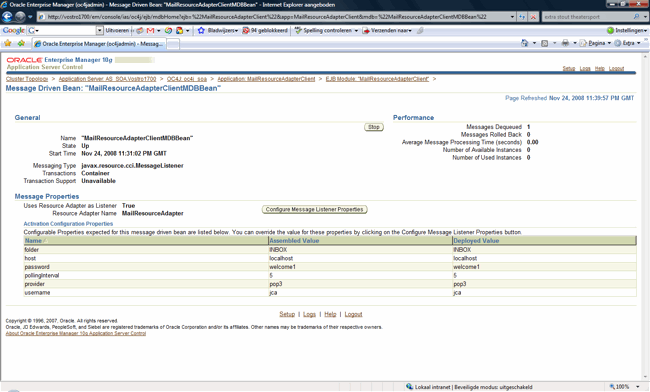This screenshot has height=392, width=650.
Task: Open the Google toolbar search field dropdown
Action: [99, 31]
